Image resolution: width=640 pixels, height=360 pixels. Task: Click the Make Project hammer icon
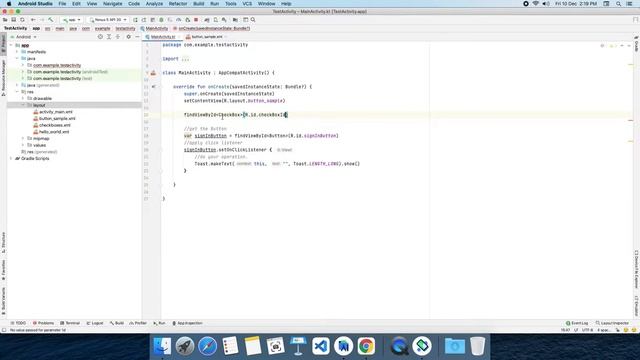click(51, 20)
